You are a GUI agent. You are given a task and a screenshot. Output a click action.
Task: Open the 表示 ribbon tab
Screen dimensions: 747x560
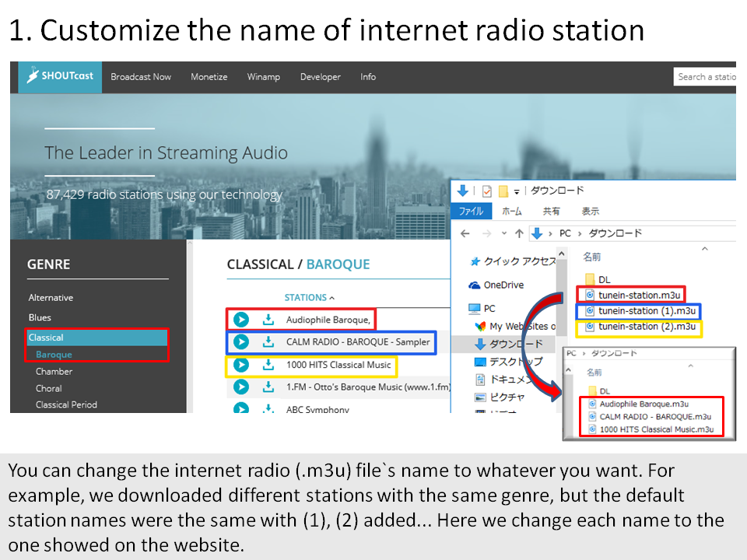click(x=591, y=211)
